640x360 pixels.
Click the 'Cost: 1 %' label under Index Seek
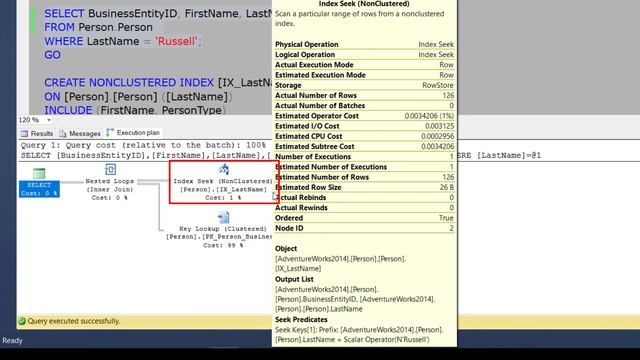(x=223, y=198)
